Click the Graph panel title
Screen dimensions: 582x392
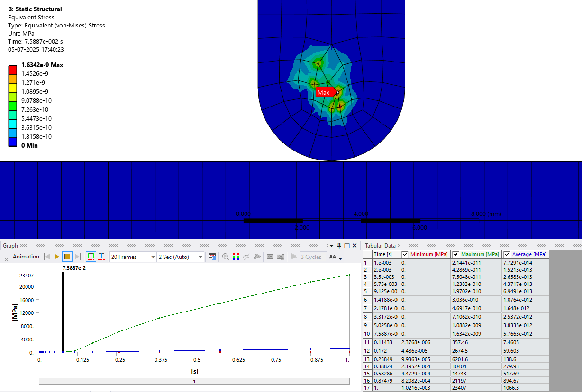pyautogui.click(x=10, y=246)
